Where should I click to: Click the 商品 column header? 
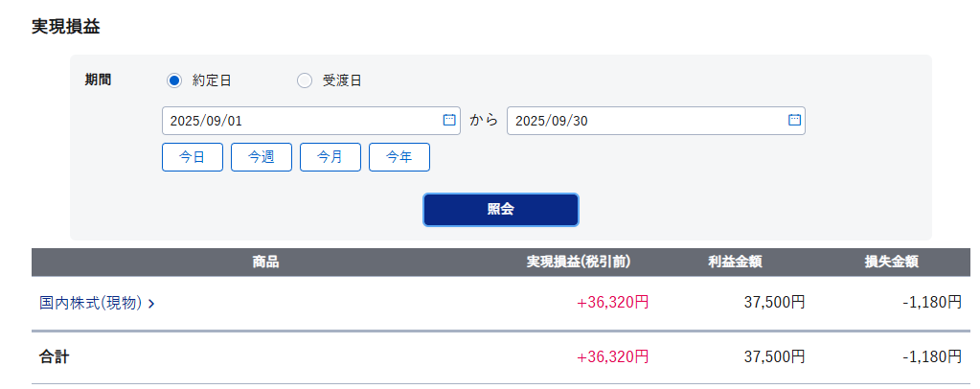click(x=265, y=262)
